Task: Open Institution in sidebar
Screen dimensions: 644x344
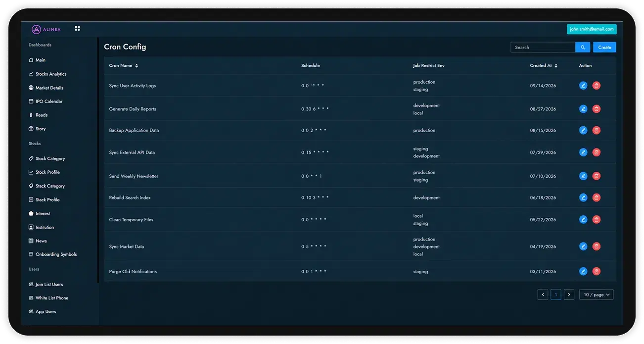Action: coord(41,228)
